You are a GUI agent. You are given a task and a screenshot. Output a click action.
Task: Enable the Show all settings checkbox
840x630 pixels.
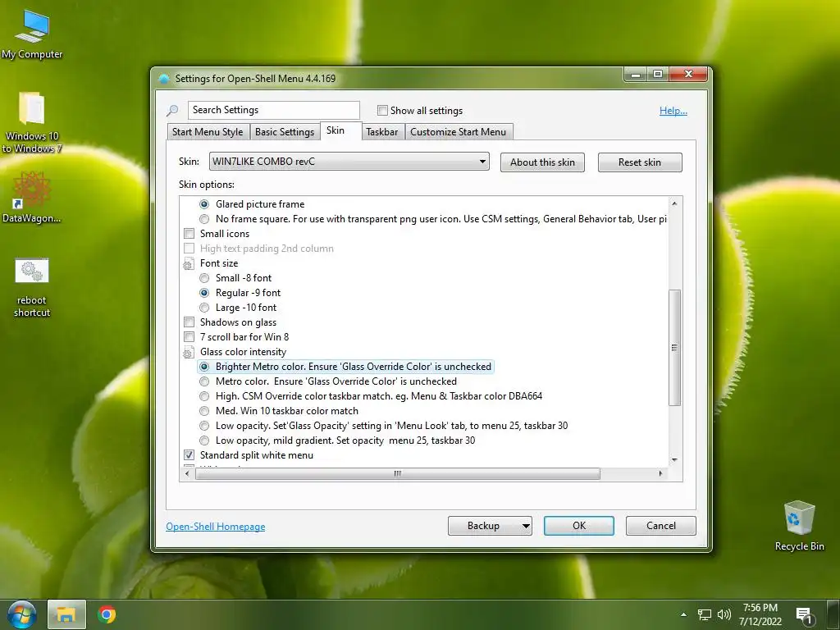coord(382,111)
